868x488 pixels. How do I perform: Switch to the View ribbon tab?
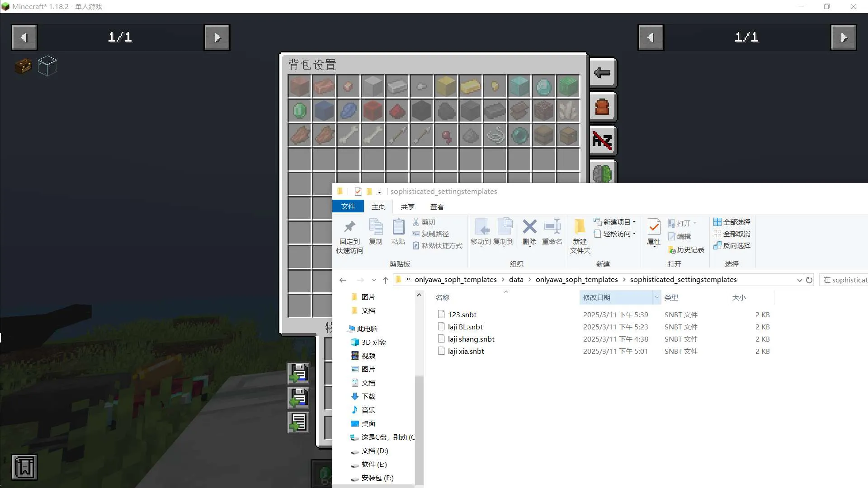click(437, 206)
